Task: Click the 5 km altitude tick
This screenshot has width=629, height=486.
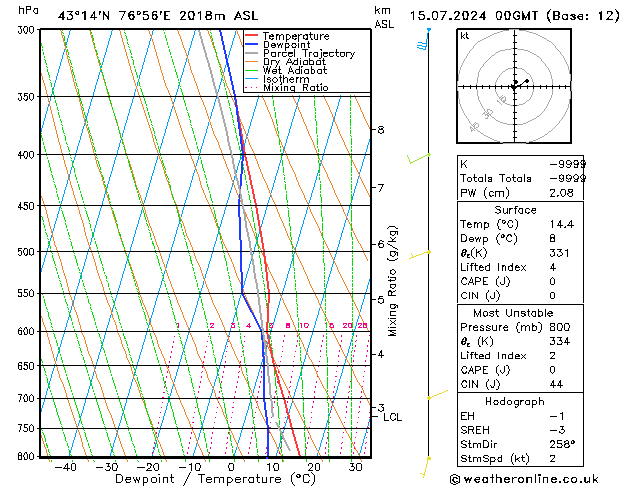Action: click(x=381, y=300)
